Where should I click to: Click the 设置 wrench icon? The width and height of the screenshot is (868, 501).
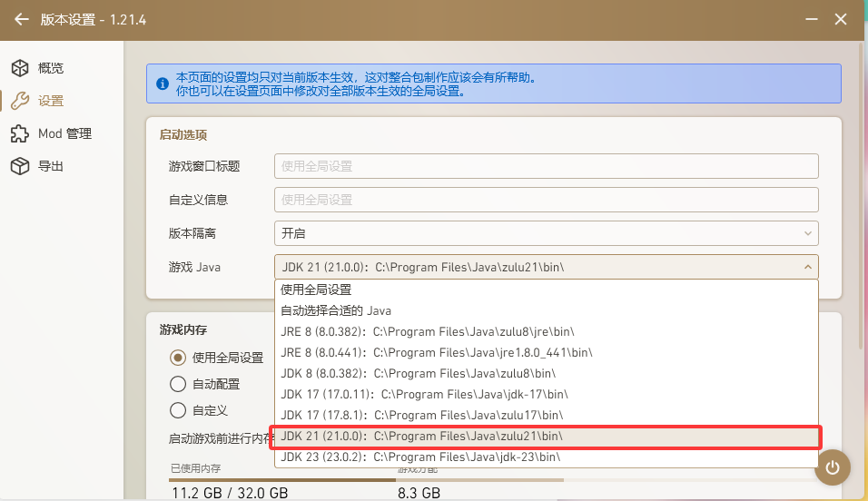(x=20, y=101)
